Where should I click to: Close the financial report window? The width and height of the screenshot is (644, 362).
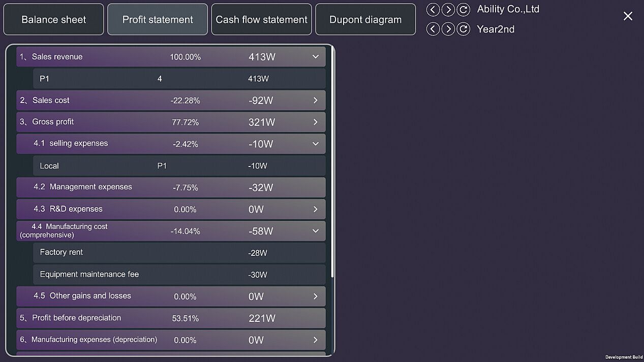pyautogui.click(x=628, y=16)
